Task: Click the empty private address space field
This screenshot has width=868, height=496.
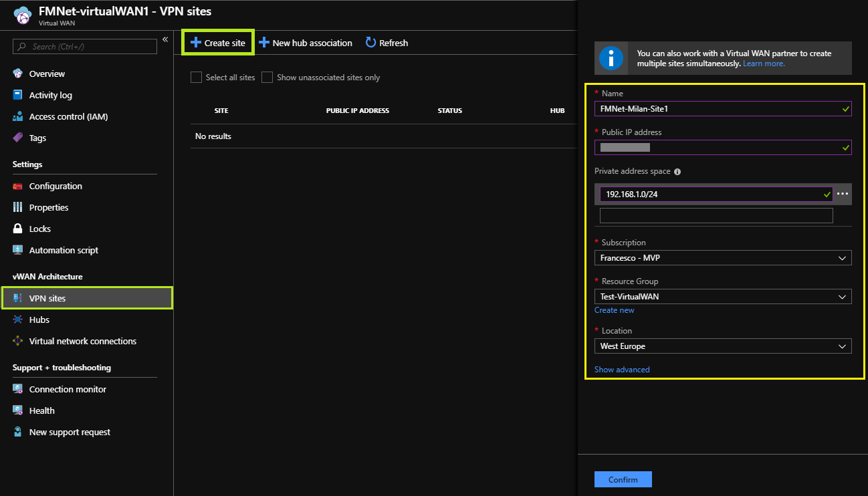Action: coord(716,215)
